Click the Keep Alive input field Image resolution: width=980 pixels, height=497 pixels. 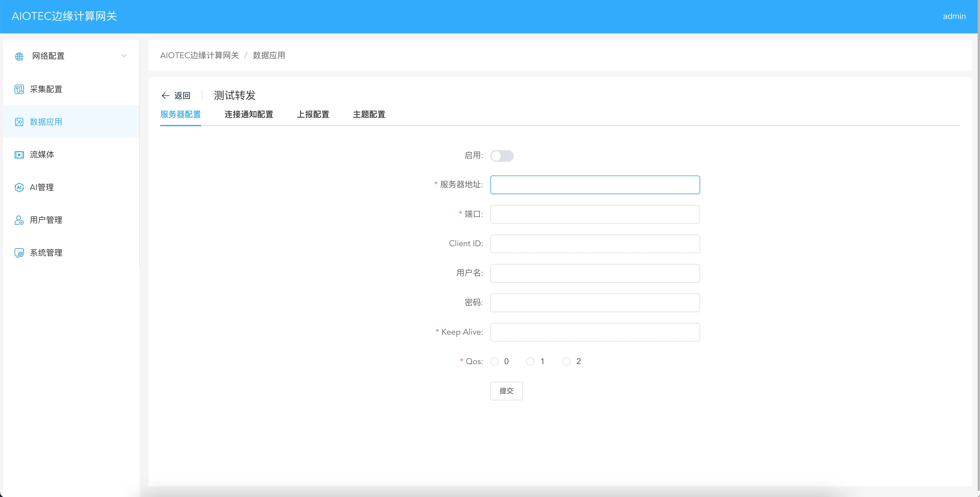click(x=594, y=332)
